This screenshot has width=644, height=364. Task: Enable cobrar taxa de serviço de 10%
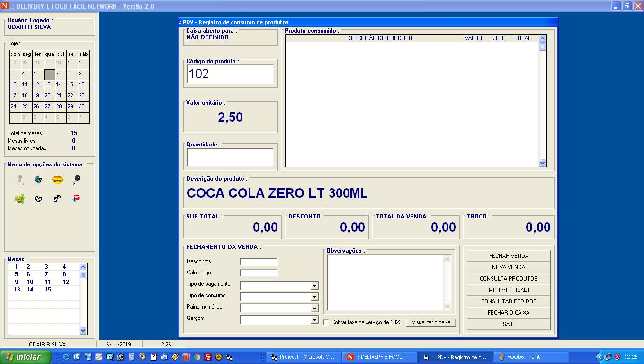(326, 322)
